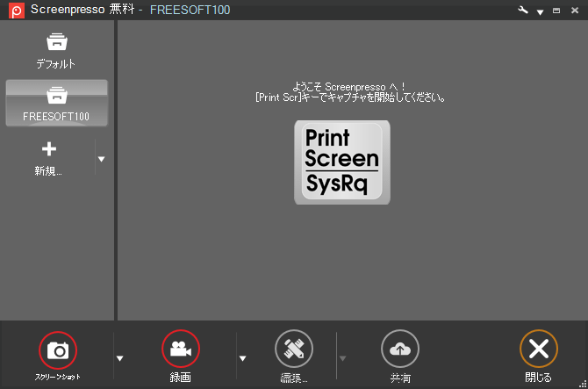
Task: Click the FREESOFT100 title text
Action: pos(190,10)
